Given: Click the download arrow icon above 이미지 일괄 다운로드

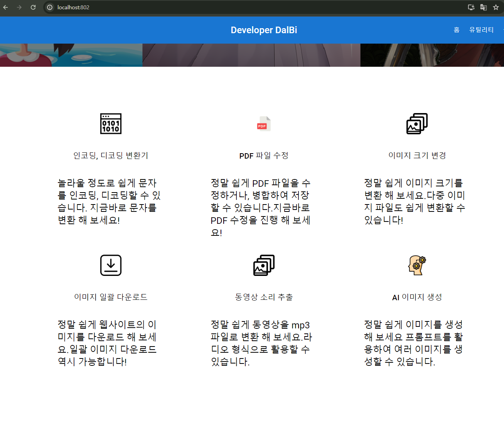Looking at the screenshot, I should click(111, 265).
